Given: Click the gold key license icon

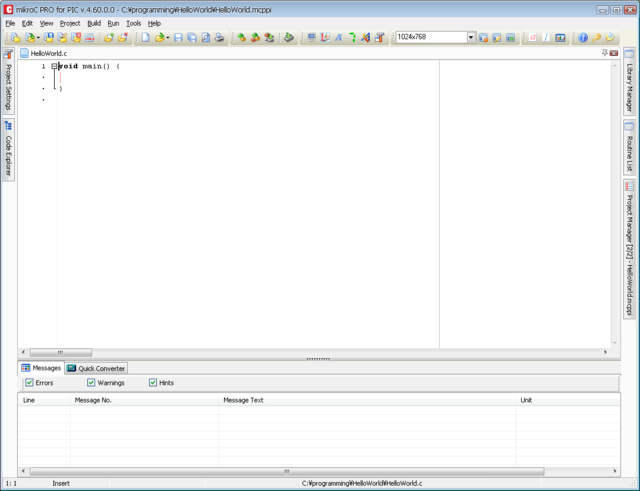Looking at the screenshot, I should click(597, 38).
